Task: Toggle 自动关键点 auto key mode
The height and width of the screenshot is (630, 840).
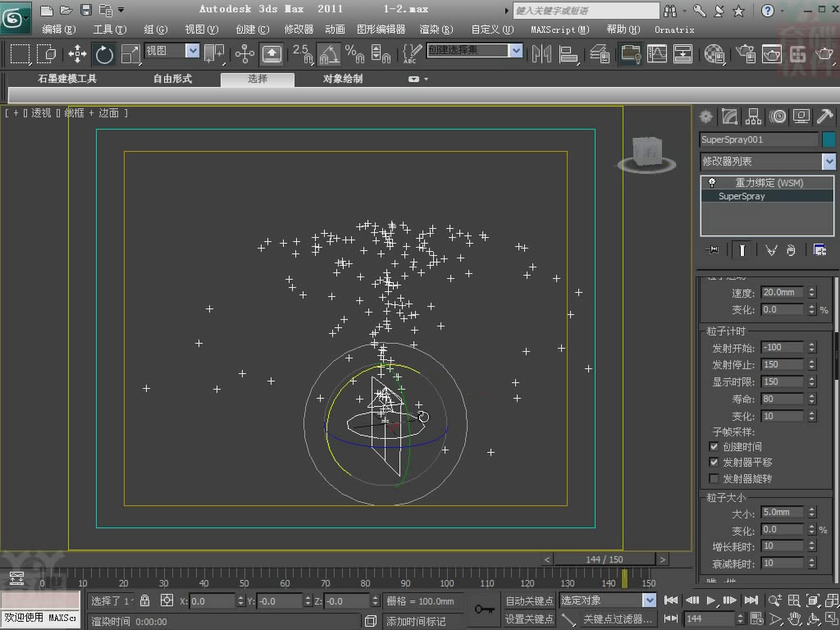Action: pyautogui.click(x=529, y=600)
